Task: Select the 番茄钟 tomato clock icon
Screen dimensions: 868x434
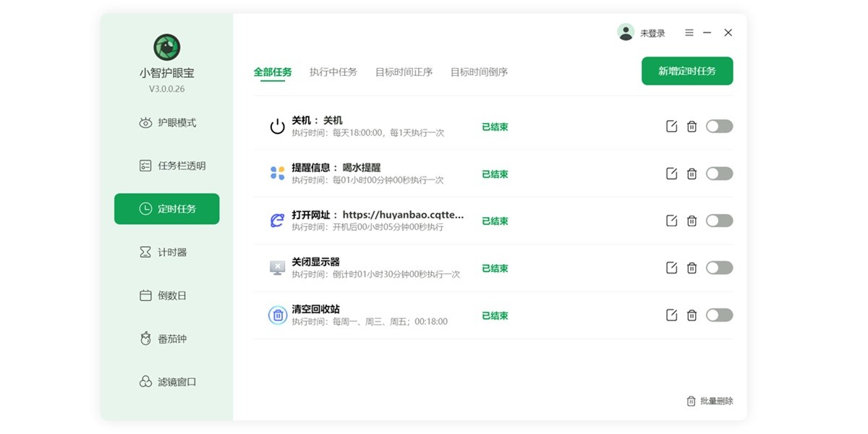Action: [147, 339]
